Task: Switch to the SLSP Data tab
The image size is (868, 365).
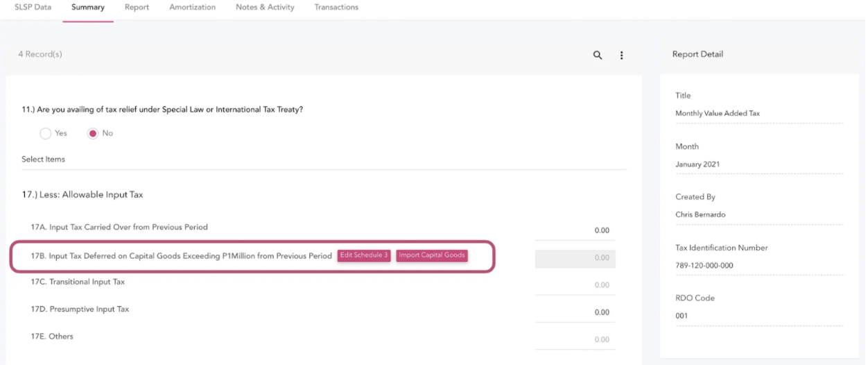Action: pos(33,8)
